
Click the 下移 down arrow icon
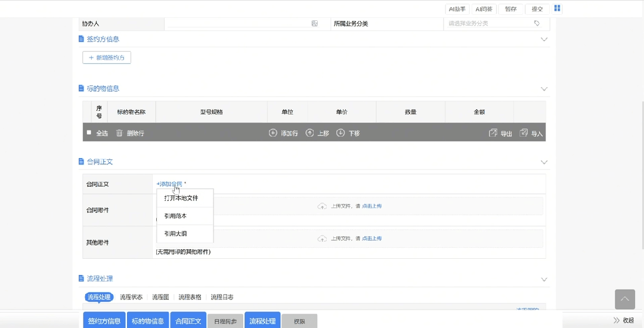(340, 133)
